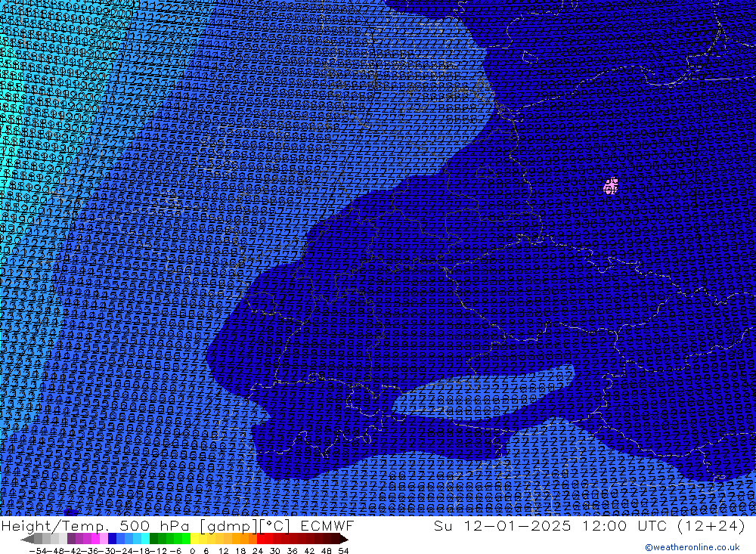Click the 'Su 12-01-2025' date text

pyautogui.click(x=503, y=525)
